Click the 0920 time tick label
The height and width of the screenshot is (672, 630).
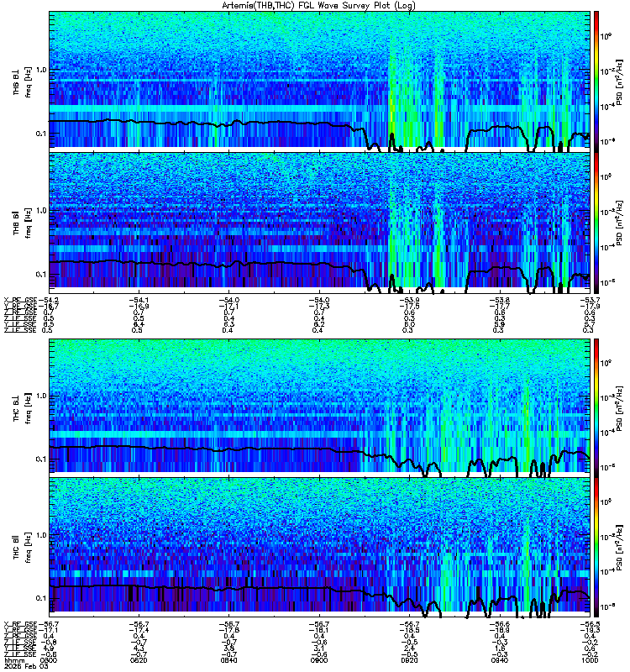point(409,660)
